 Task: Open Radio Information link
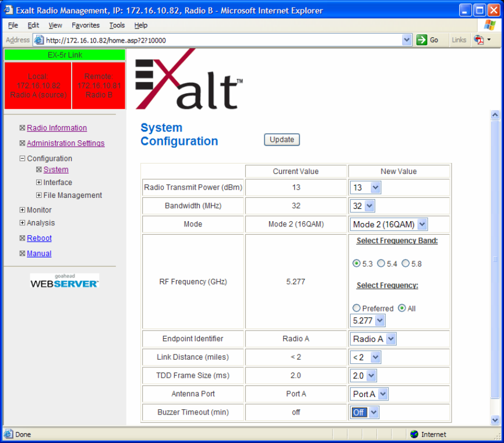(57, 128)
